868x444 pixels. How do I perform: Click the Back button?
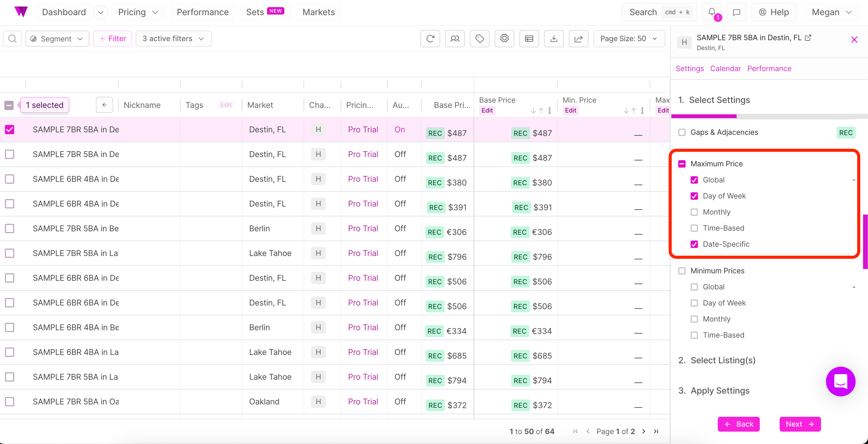[738, 424]
